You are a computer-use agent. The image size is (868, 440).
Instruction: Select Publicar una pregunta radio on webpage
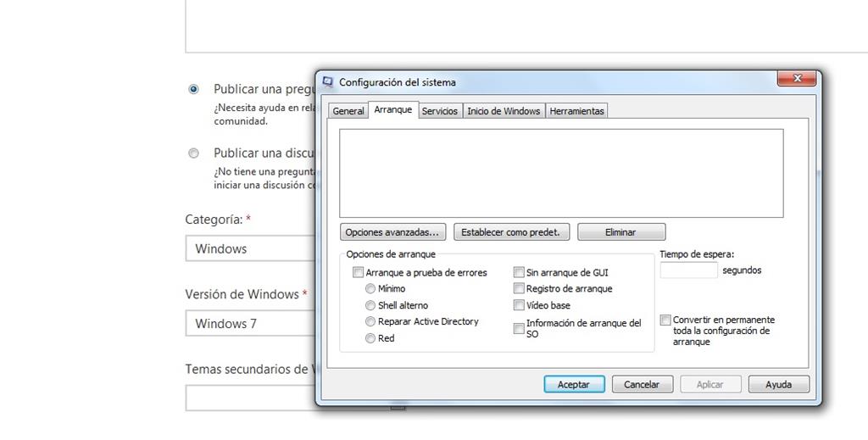pyautogui.click(x=193, y=89)
